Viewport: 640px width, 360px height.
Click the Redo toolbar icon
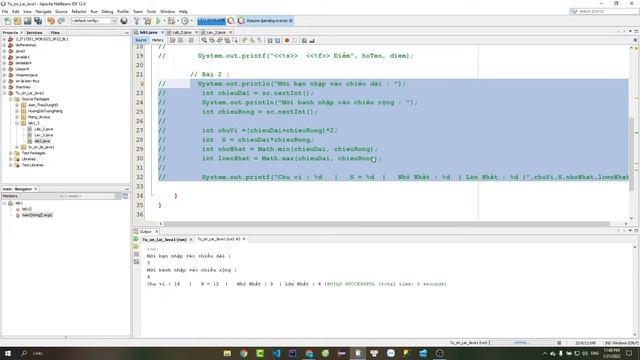[x=61, y=21]
